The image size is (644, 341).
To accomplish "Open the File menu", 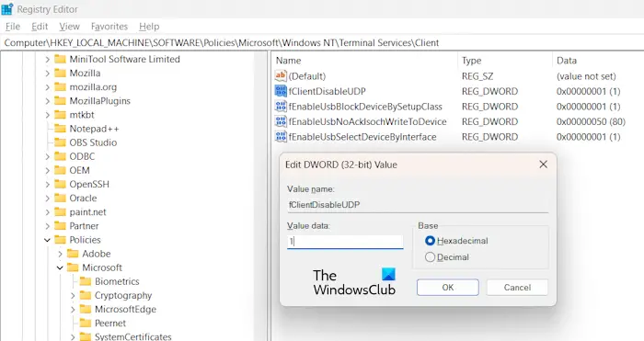I will (x=13, y=27).
